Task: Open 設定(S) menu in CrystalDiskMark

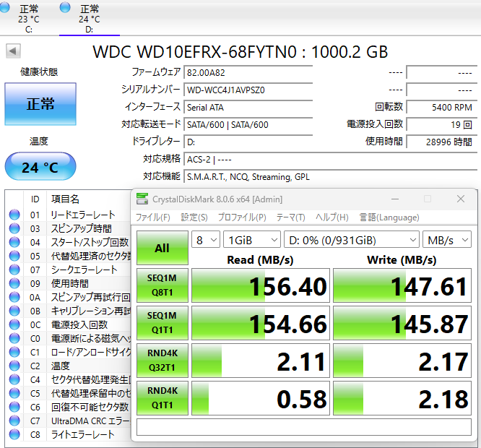Action: (x=194, y=217)
